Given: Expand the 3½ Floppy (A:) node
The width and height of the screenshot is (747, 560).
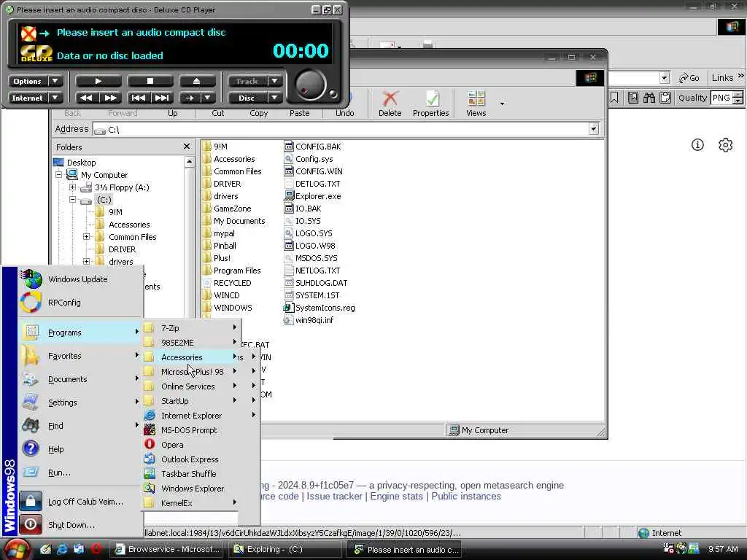Looking at the screenshot, I should [x=72, y=187].
